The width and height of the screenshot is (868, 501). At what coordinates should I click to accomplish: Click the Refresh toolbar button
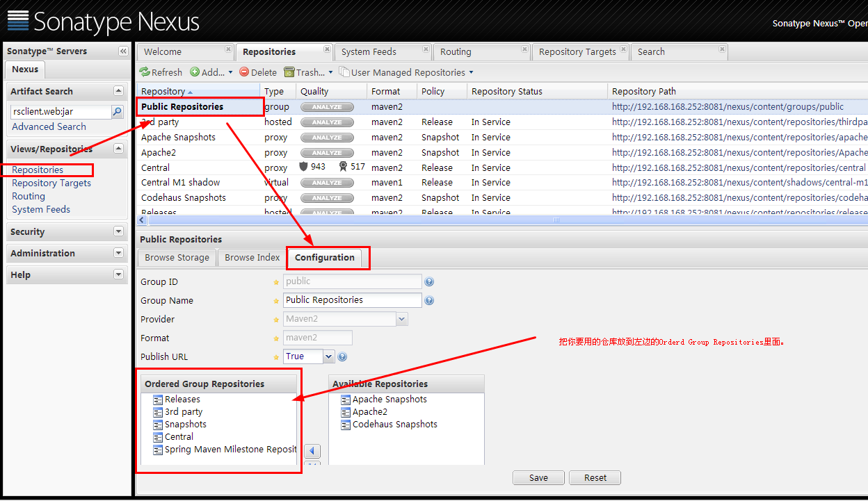pos(161,72)
